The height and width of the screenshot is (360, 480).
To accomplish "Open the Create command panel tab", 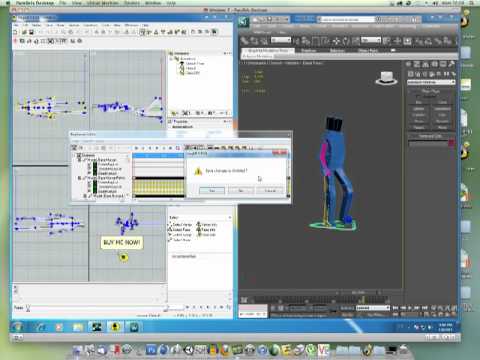I will pos(409,64).
